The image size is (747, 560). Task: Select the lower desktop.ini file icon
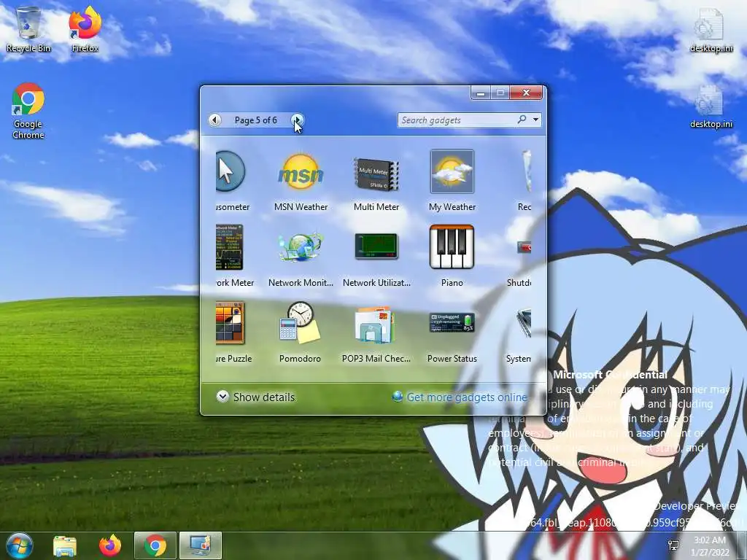pyautogui.click(x=711, y=106)
